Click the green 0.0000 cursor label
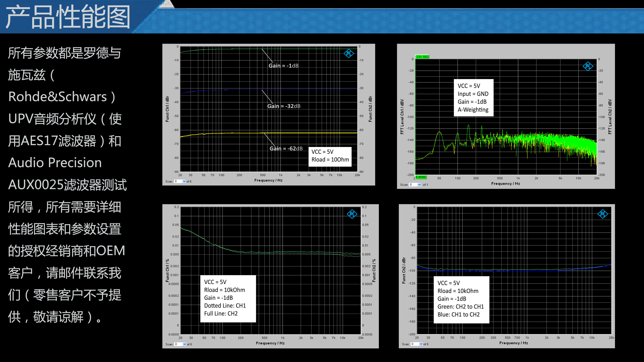The image size is (644, 362). 421,177
